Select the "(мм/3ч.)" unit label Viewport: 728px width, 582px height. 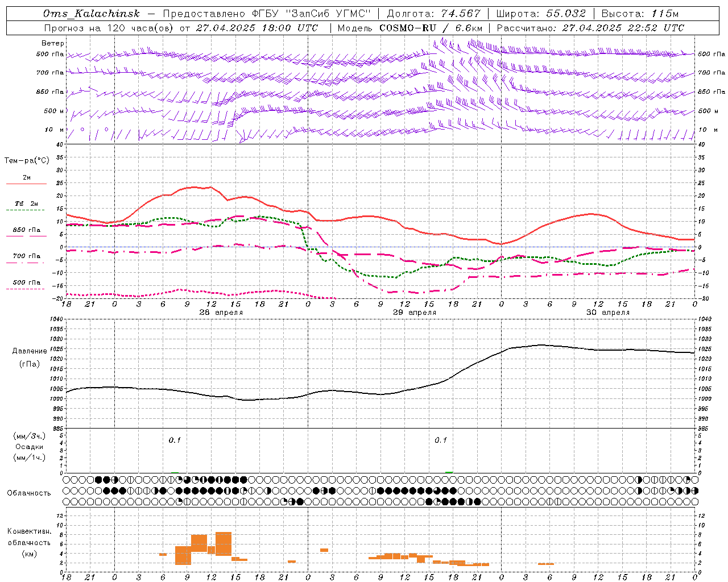(30, 436)
